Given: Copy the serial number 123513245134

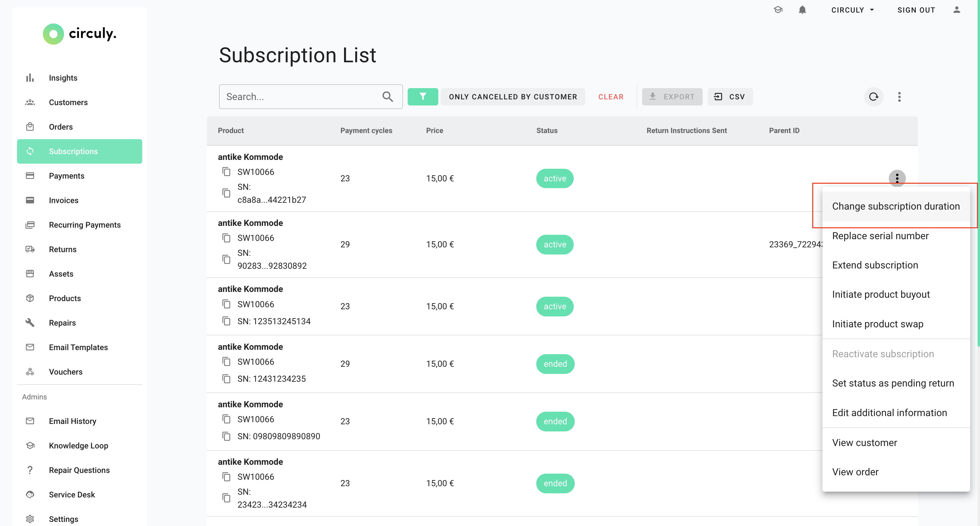Looking at the screenshot, I should click(227, 321).
